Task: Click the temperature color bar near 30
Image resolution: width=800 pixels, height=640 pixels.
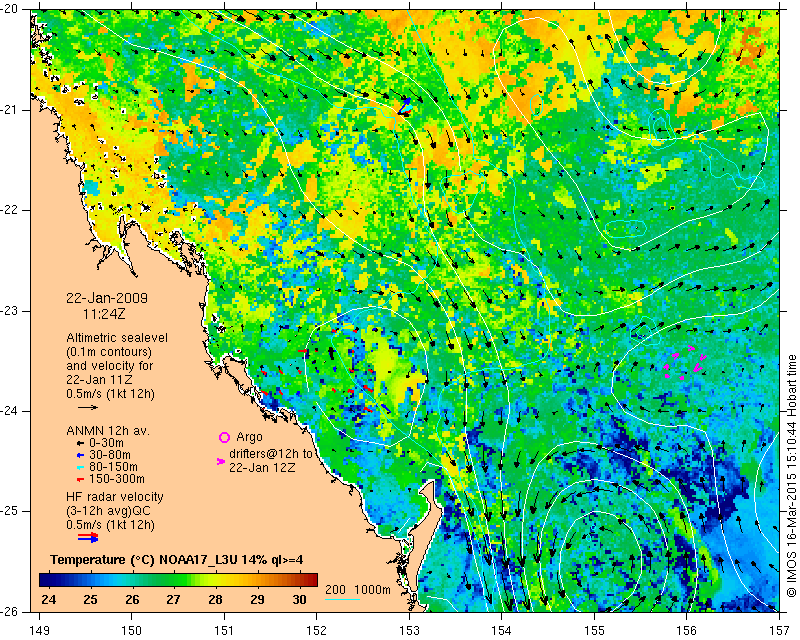Action: tap(300, 580)
